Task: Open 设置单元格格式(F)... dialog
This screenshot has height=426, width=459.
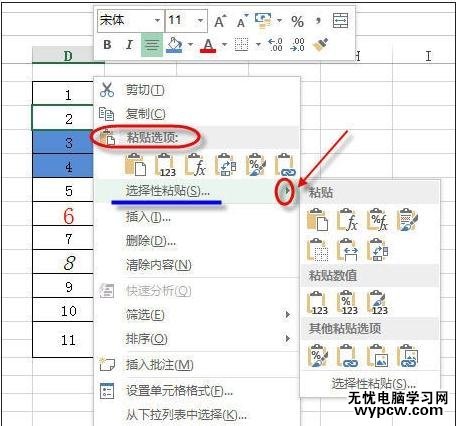Action: click(x=197, y=390)
